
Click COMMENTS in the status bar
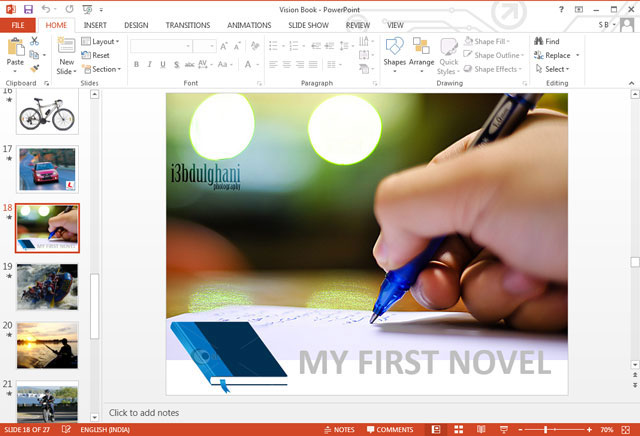tap(390, 429)
